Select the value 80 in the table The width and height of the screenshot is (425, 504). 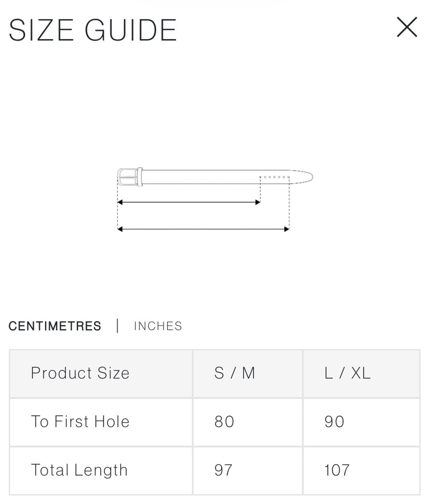[x=223, y=421]
